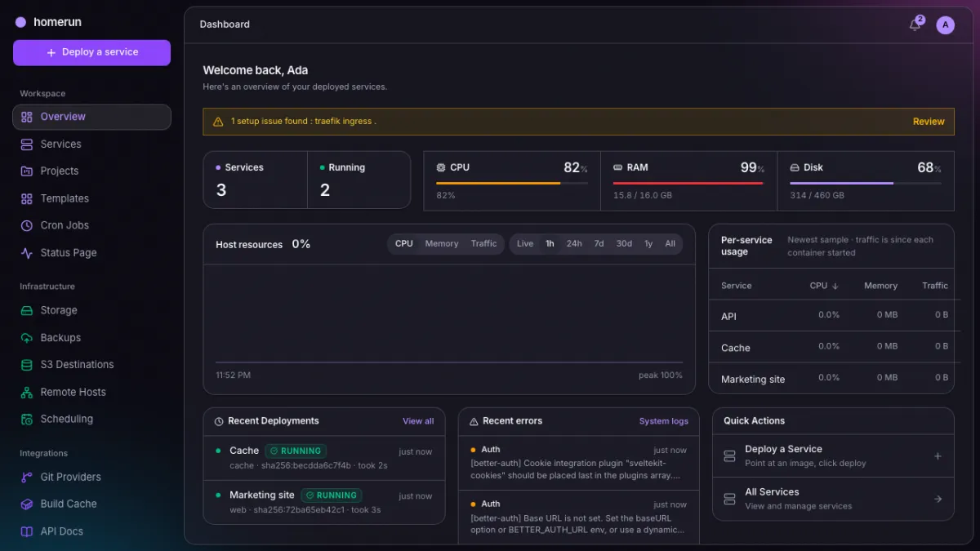Click the homerun logo dot
The height and width of the screenshot is (551, 980).
20,23
